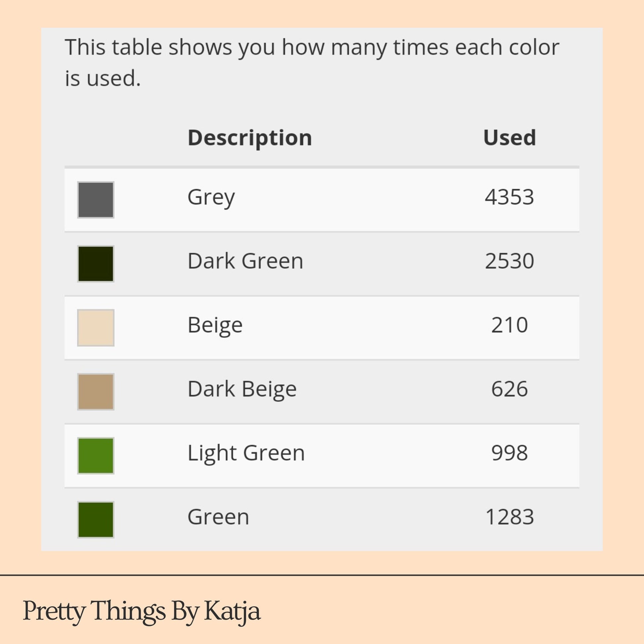Select the 2530 used value
The width and height of the screenshot is (644, 644).
pos(509,261)
